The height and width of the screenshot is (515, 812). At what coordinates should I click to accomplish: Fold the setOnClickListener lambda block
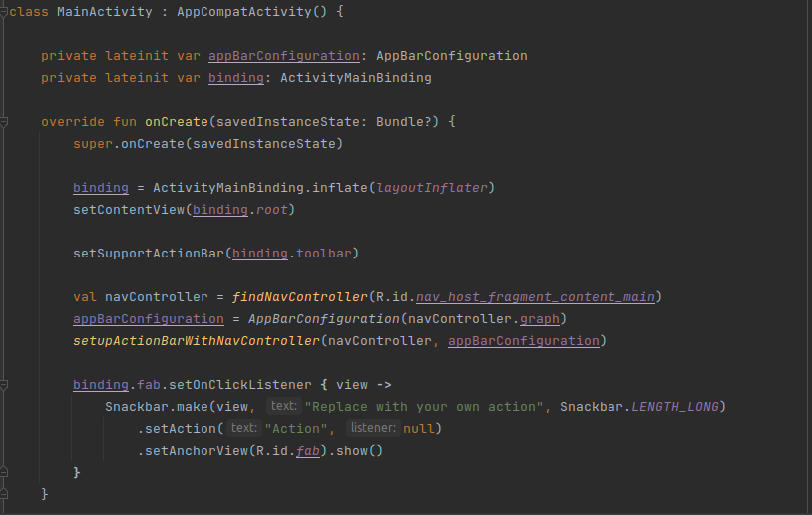click(x=4, y=384)
